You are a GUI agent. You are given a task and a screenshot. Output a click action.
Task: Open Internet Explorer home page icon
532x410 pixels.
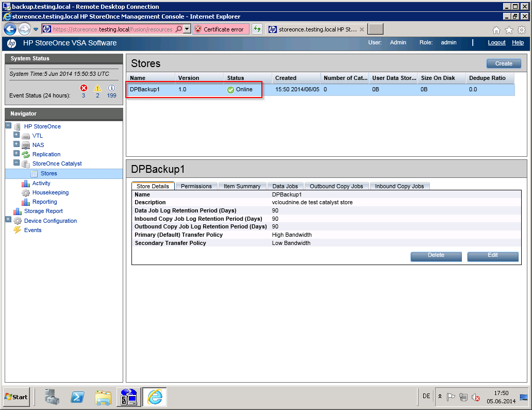[496, 30]
